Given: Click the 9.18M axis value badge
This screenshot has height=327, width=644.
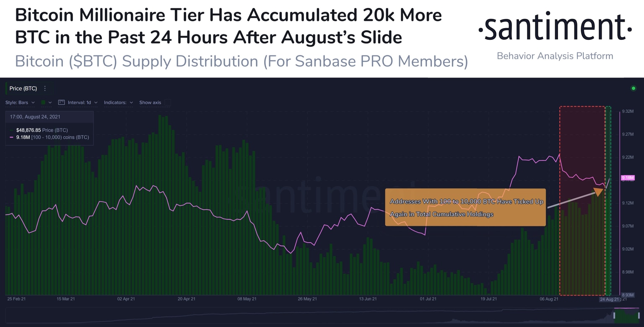Looking at the screenshot, I should (628, 178).
